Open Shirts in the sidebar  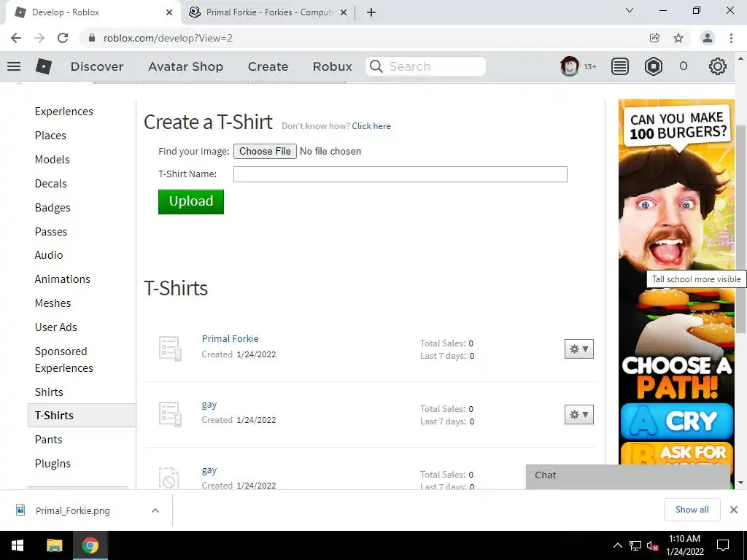click(x=49, y=392)
